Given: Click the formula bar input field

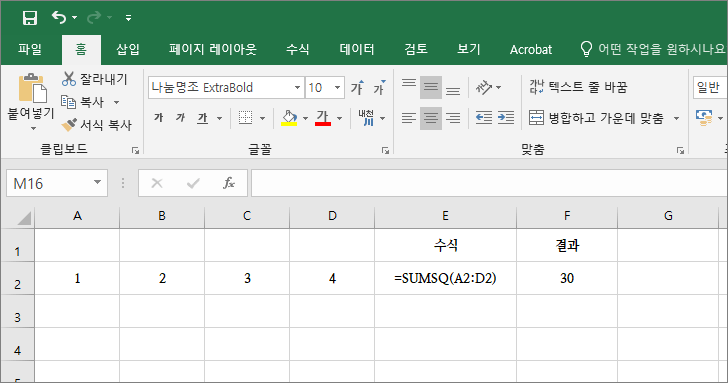Looking at the screenshot, I should point(489,183).
